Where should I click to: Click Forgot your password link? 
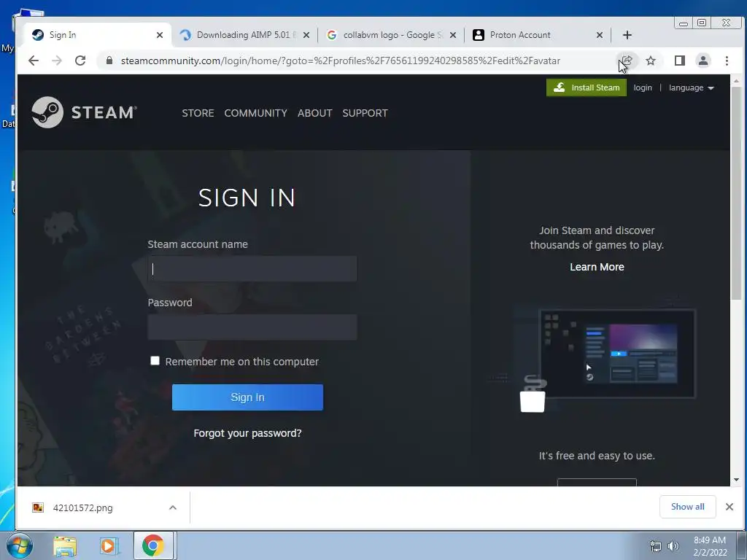tap(247, 433)
